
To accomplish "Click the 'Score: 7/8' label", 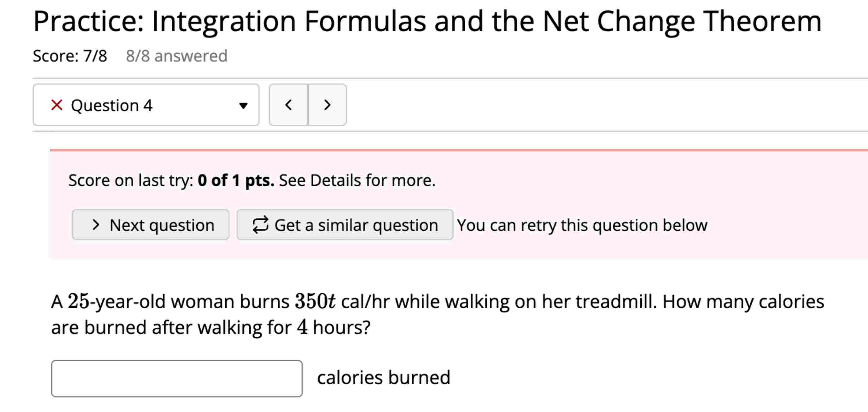I will point(69,56).
